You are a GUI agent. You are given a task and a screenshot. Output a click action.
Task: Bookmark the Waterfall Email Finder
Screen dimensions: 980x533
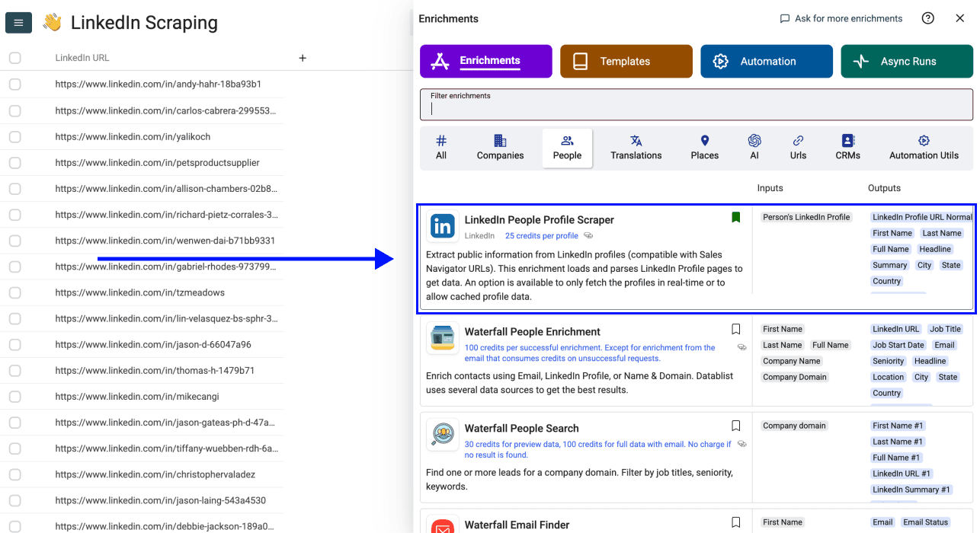tap(735, 522)
